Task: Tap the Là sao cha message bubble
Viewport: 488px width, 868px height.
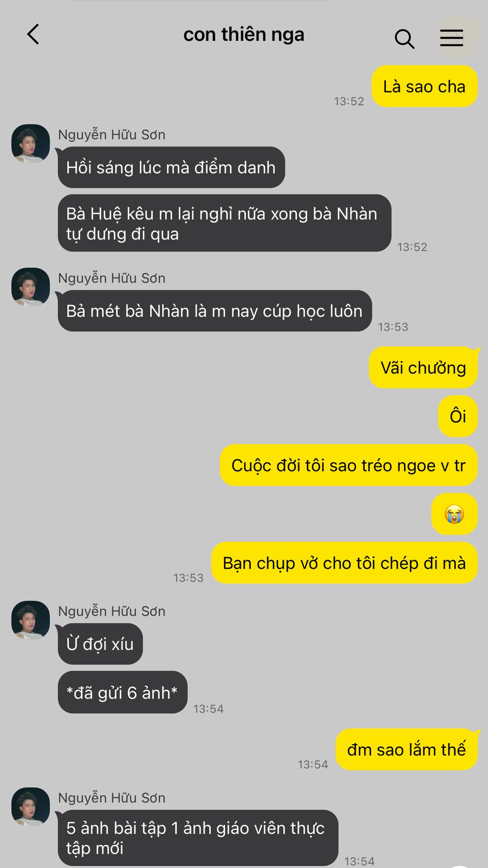Action: tap(424, 86)
